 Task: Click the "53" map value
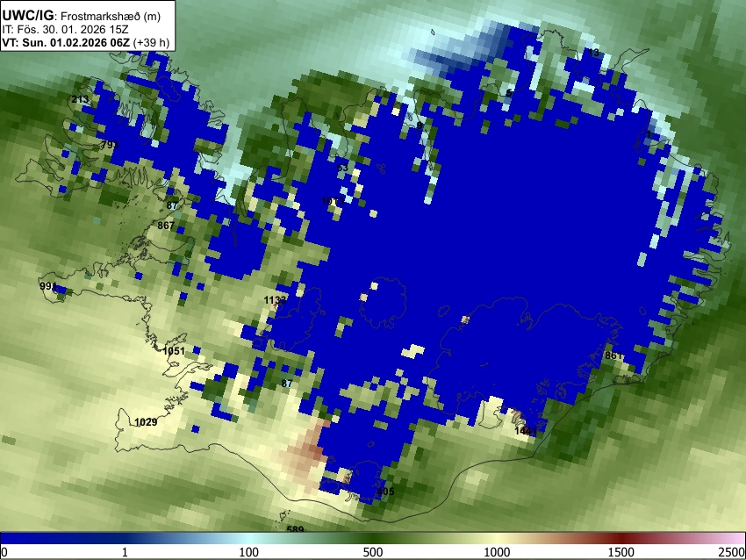tap(342, 168)
